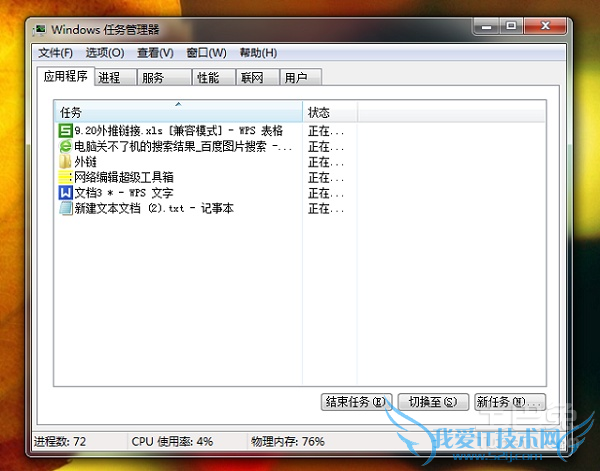Click the 物理内存: 76% status entry
600x471 pixels.
(288, 442)
